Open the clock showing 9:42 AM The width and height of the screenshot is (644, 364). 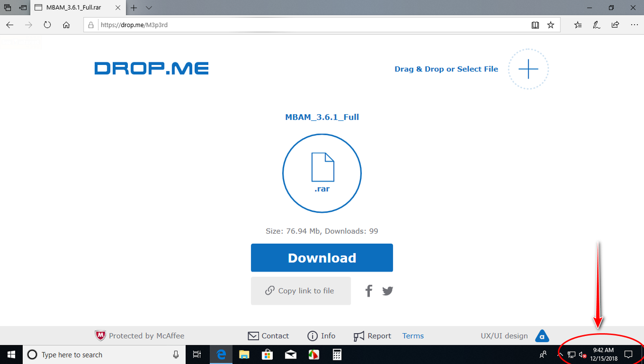(603, 354)
